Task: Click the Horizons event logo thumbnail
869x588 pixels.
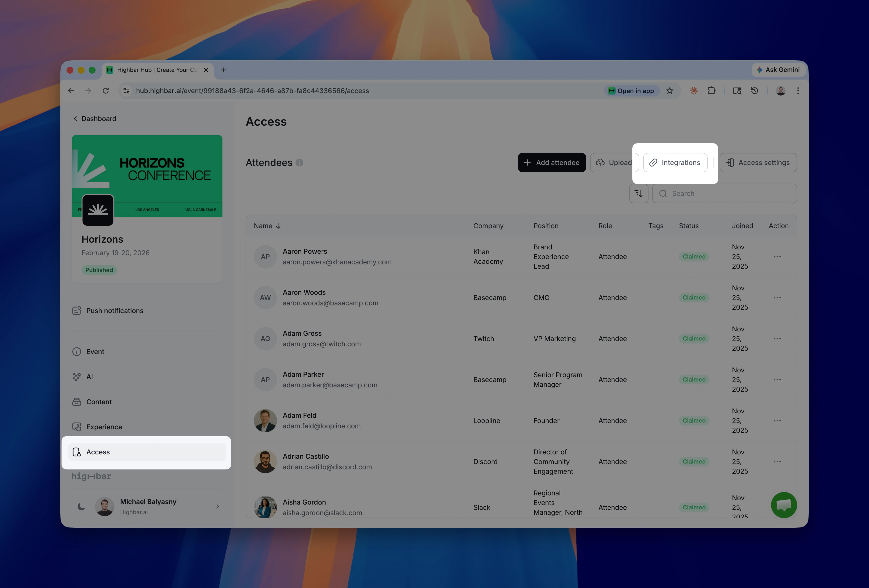Action: tap(98, 210)
